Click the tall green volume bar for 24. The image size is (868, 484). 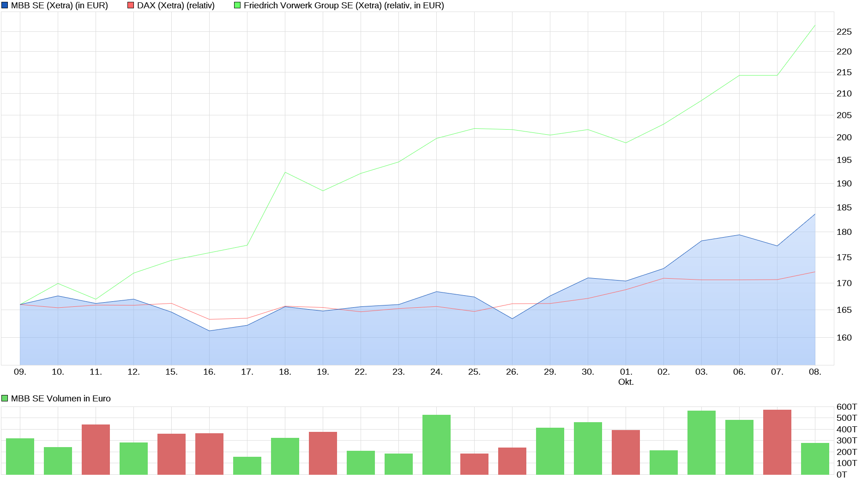click(x=436, y=444)
